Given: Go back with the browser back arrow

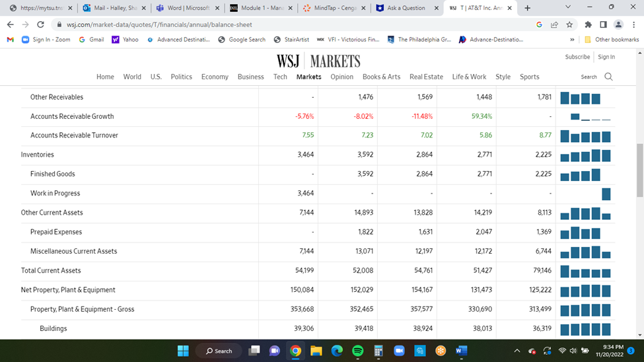Looking at the screenshot, I should [11, 24].
